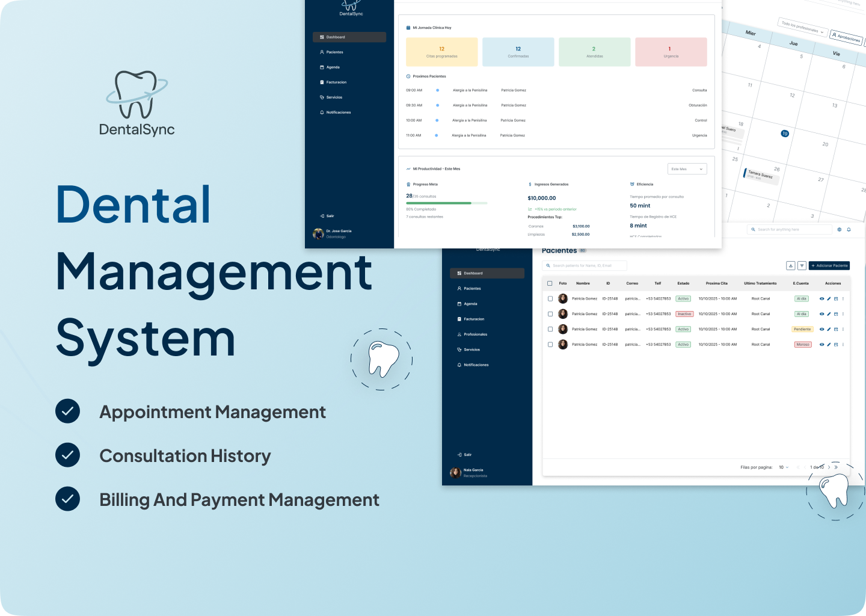Image resolution: width=866 pixels, height=616 pixels.
Task: Click the calendar icon in the Inactivo patient row
Action: pyautogui.click(x=836, y=314)
